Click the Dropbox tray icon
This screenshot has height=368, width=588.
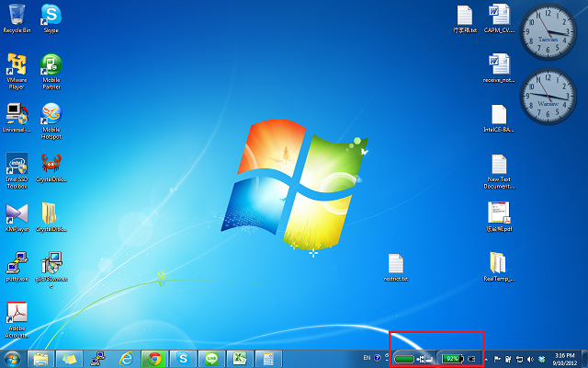(x=541, y=360)
